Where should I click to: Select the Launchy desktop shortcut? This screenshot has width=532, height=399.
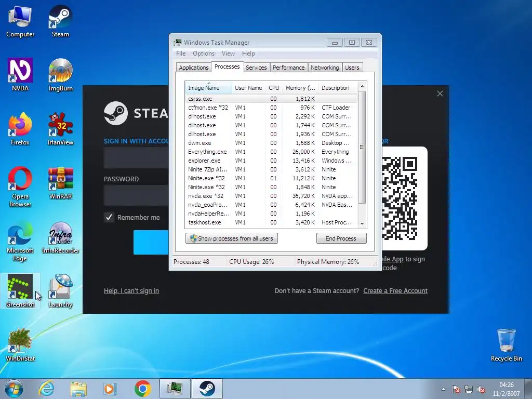(x=60, y=291)
